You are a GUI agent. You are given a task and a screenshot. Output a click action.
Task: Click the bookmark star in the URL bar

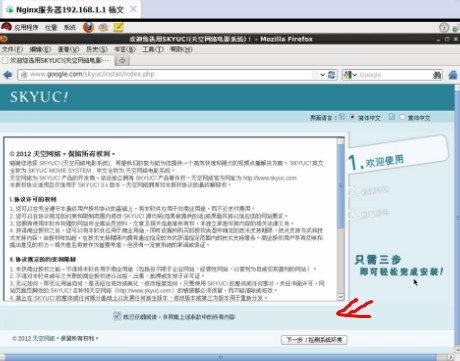pos(315,75)
